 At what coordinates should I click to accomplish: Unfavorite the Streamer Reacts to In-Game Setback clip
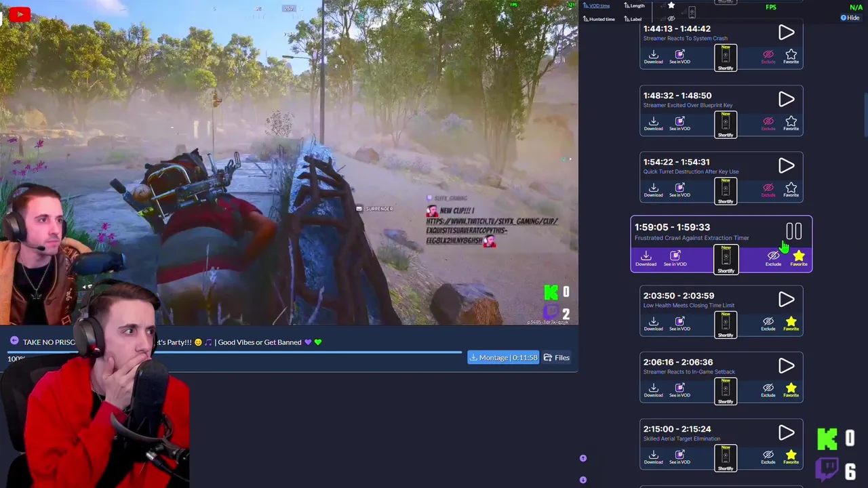[x=791, y=390]
